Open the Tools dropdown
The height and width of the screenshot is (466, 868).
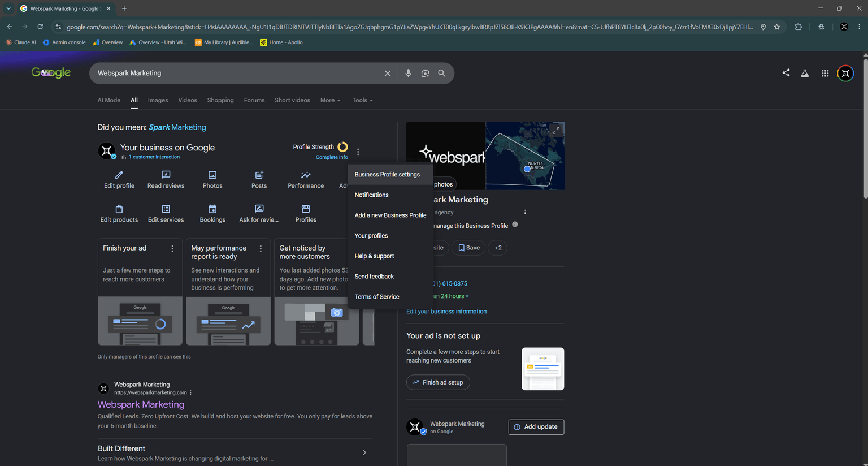point(363,100)
